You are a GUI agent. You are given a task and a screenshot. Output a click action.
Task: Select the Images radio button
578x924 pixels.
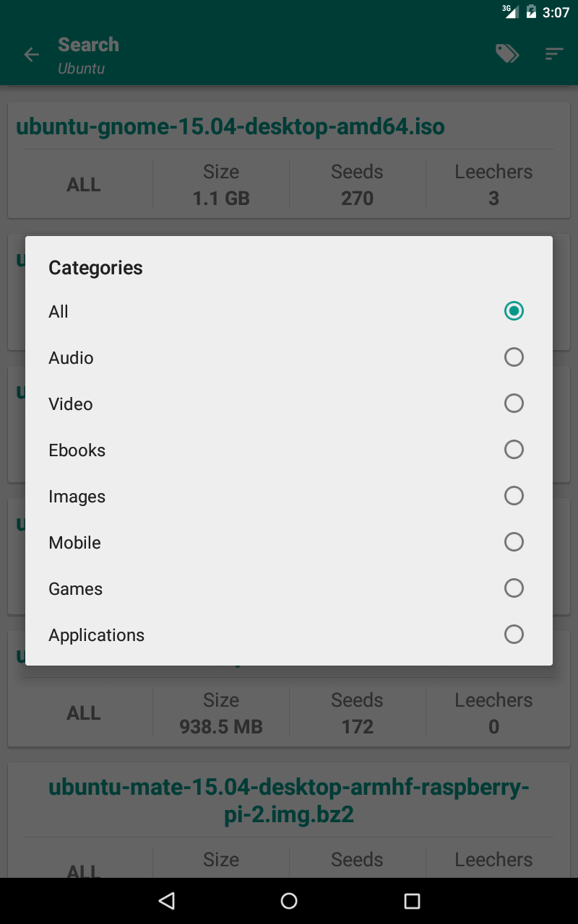click(x=514, y=496)
